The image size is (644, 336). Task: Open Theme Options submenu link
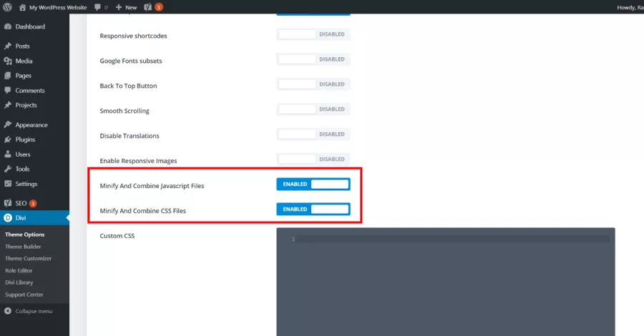pos(24,234)
